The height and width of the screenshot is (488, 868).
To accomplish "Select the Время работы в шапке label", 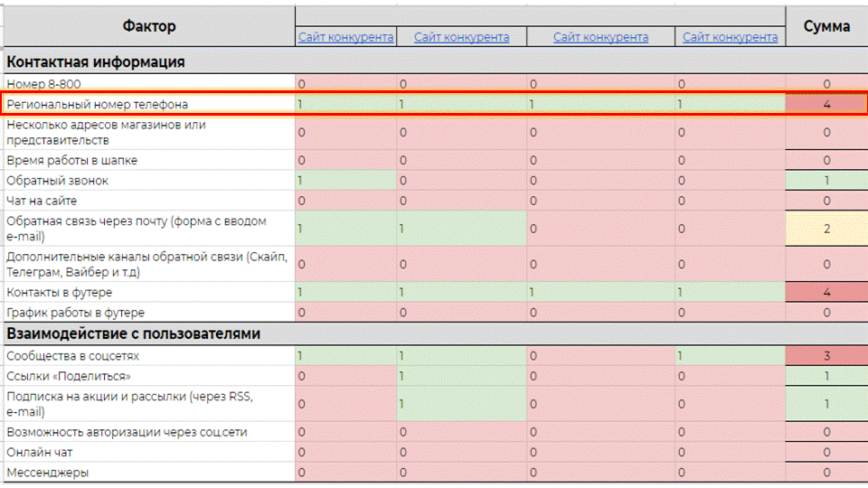I will coord(72,161).
